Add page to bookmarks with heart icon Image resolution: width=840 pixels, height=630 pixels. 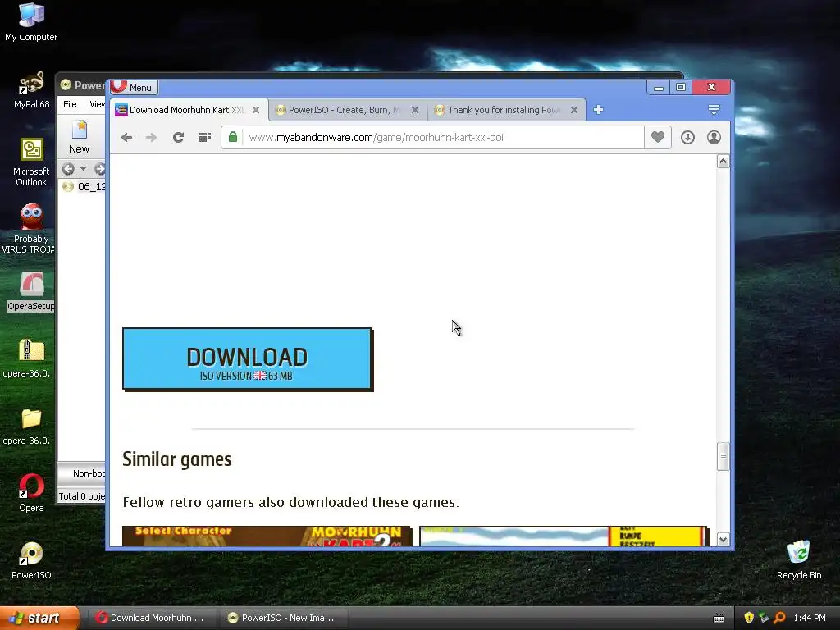pyautogui.click(x=658, y=137)
